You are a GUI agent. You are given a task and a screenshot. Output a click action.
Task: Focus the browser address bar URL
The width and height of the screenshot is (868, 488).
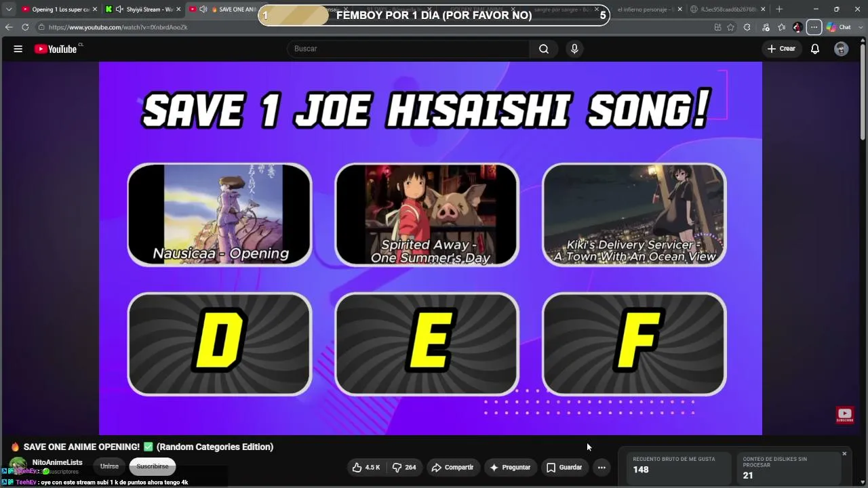[118, 27]
